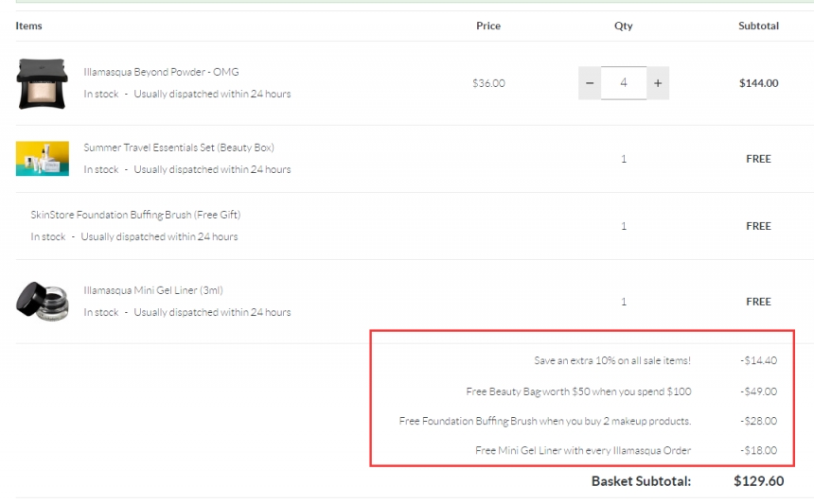Increase Beyond Powder quantity with plus button
Image resolution: width=814 pixels, height=504 pixels.
(x=657, y=83)
